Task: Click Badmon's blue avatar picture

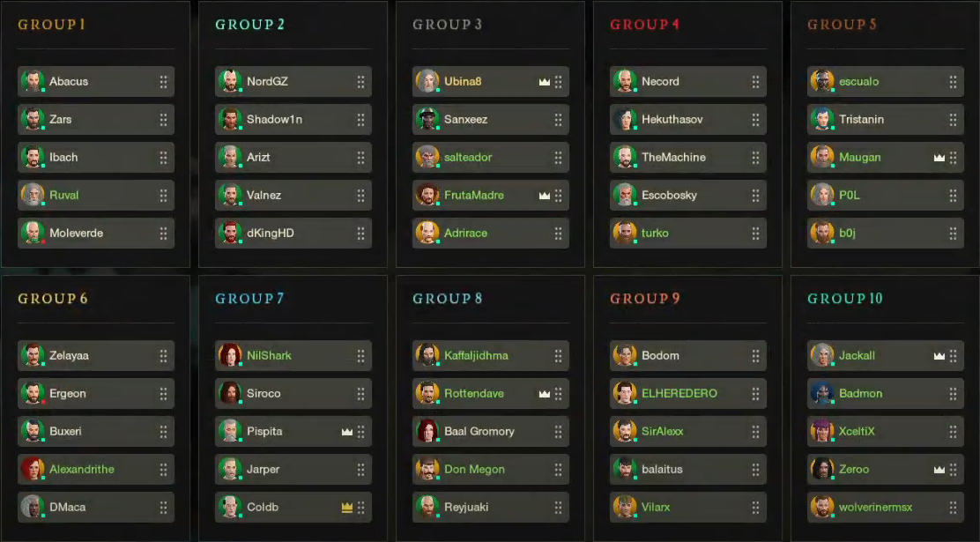Action: tap(822, 394)
